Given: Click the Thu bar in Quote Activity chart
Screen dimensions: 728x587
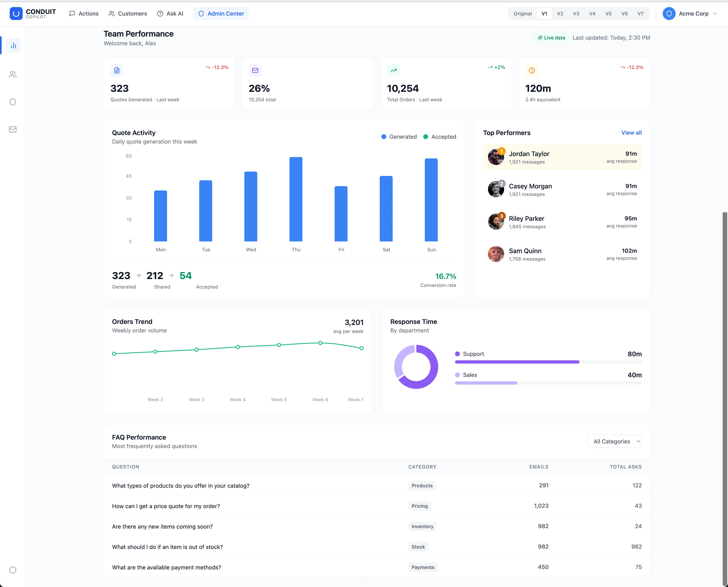Looking at the screenshot, I should pos(296,199).
